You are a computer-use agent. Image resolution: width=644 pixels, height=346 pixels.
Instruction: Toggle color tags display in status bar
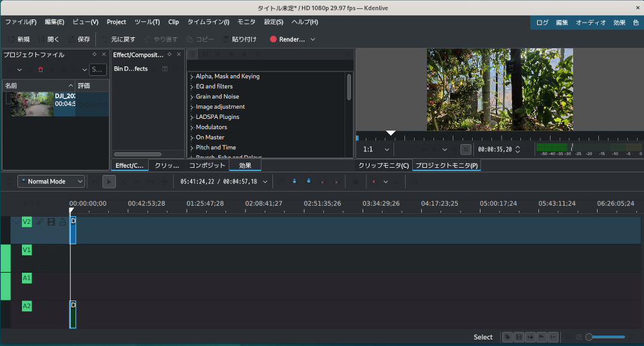tap(507, 337)
